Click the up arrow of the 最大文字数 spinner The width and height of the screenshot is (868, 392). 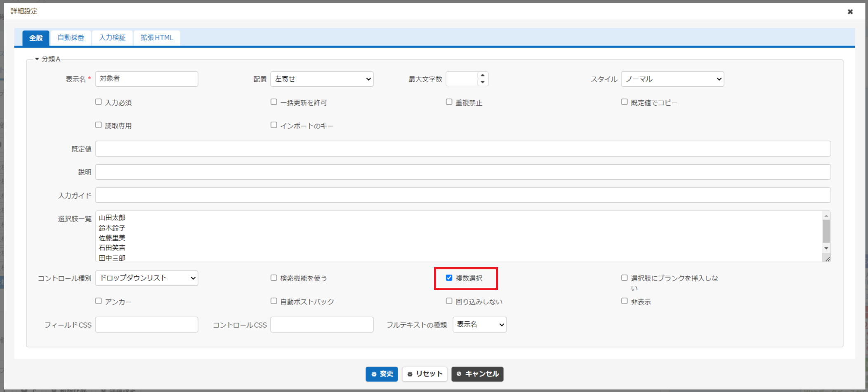(x=482, y=75)
